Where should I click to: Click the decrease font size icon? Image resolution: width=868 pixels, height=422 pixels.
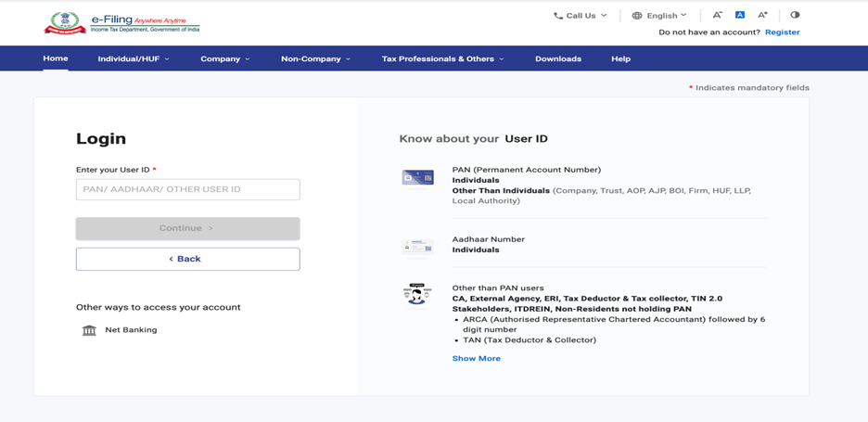tap(717, 15)
